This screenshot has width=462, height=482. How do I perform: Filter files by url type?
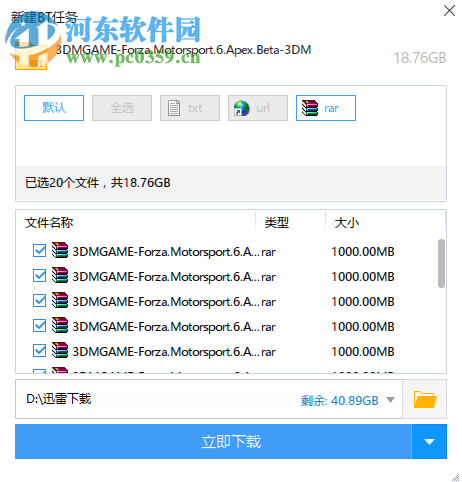click(258, 108)
